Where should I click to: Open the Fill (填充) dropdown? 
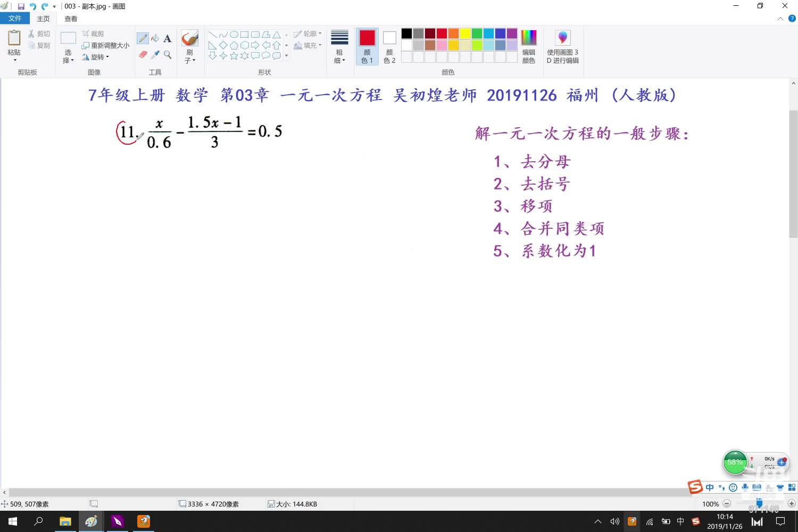click(307, 45)
